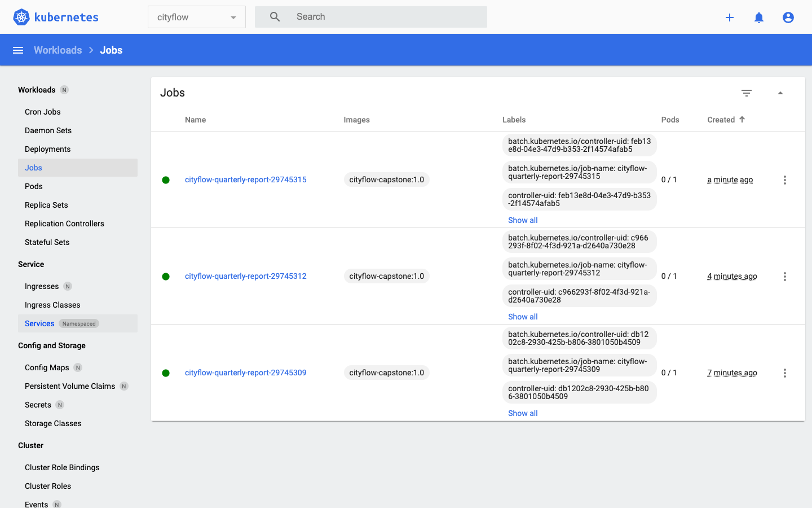Toggle the hamburger navigation menu
Viewport: 812px width, 508px height.
[x=18, y=50]
